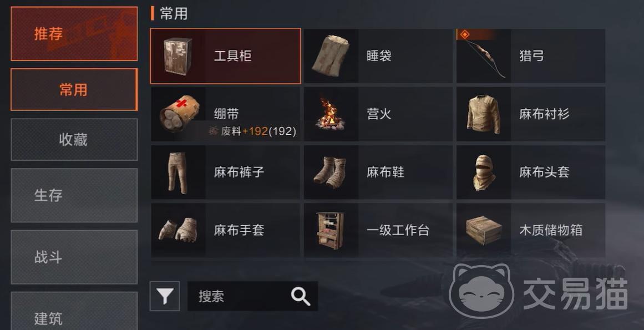Switch to the 推荐 category tab
Image resolution: width=644 pixels, height=330 pixels.
74,34
